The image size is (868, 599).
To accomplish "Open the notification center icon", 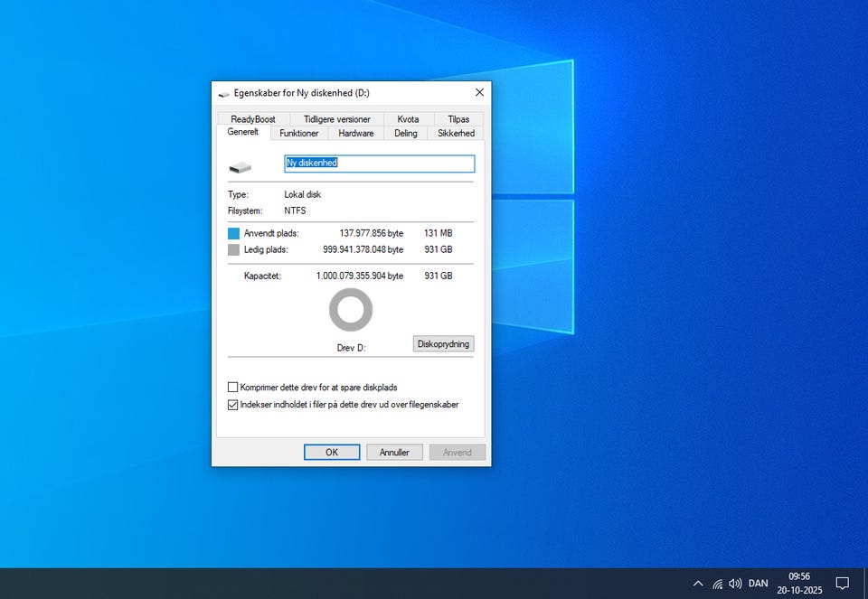I will 842,584.
